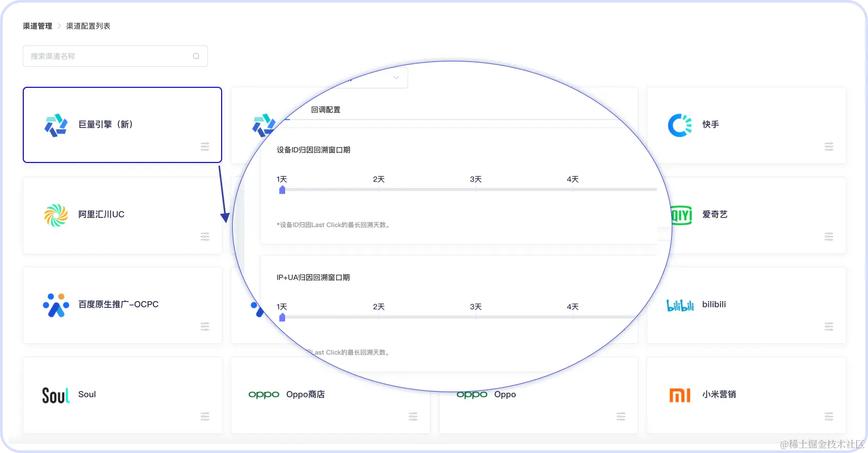The height and width of the screenshot is (453, 868).
Task: Click the Oppo card label
Action: [x=505, y=394]
